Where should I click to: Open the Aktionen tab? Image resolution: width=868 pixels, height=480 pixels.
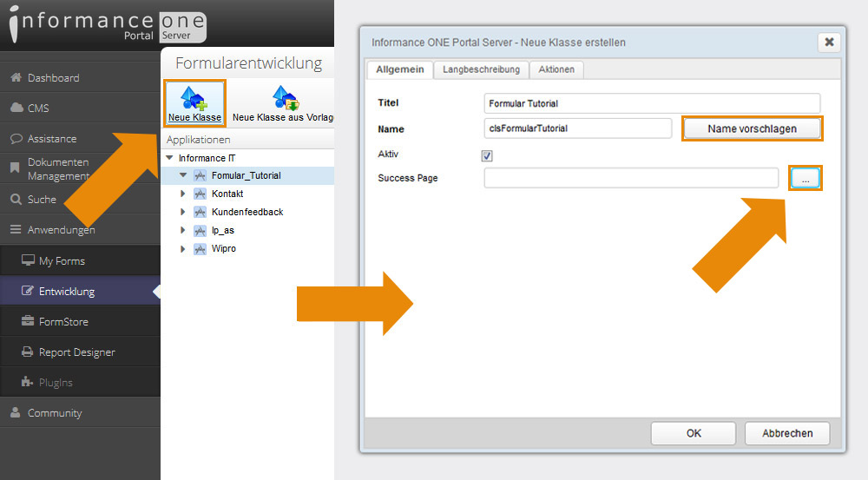(x=556, y=69)
